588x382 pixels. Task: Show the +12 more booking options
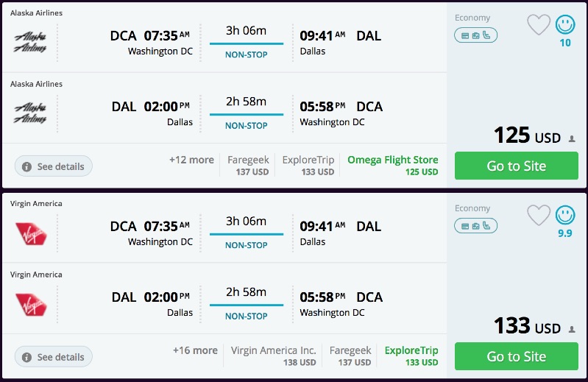click(x=191, y=160)
